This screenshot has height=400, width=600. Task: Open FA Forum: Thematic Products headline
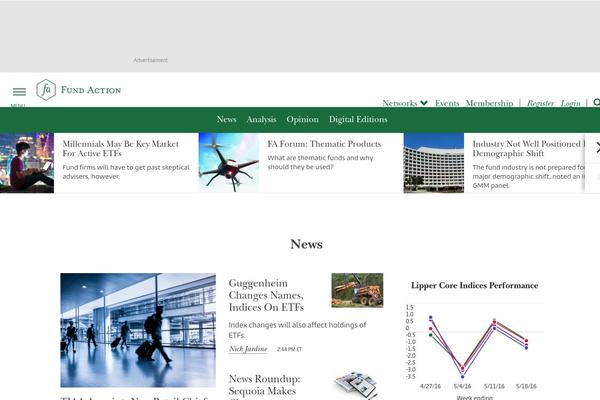click(x=324, y=144)
